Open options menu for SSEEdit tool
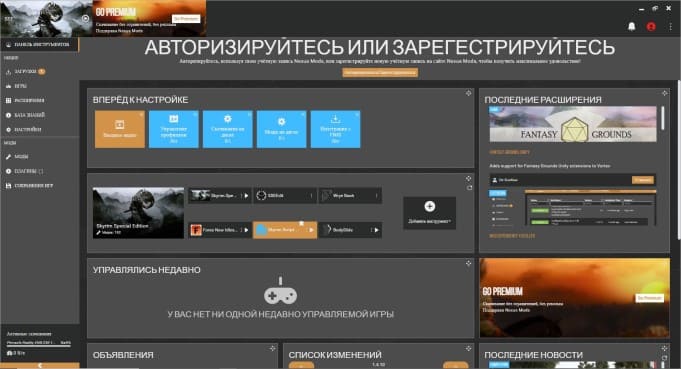 click(x=311, y=196)
